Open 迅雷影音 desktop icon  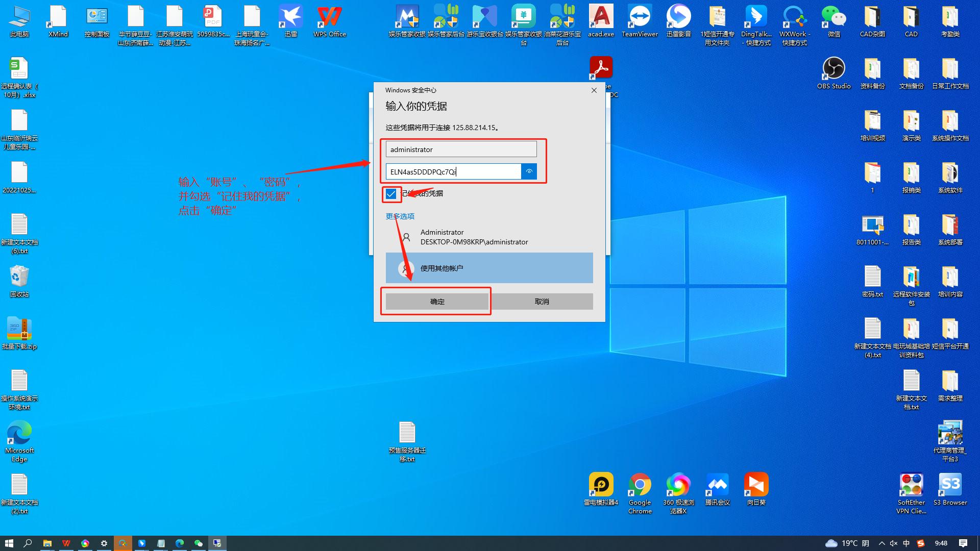tap(679, 21)
